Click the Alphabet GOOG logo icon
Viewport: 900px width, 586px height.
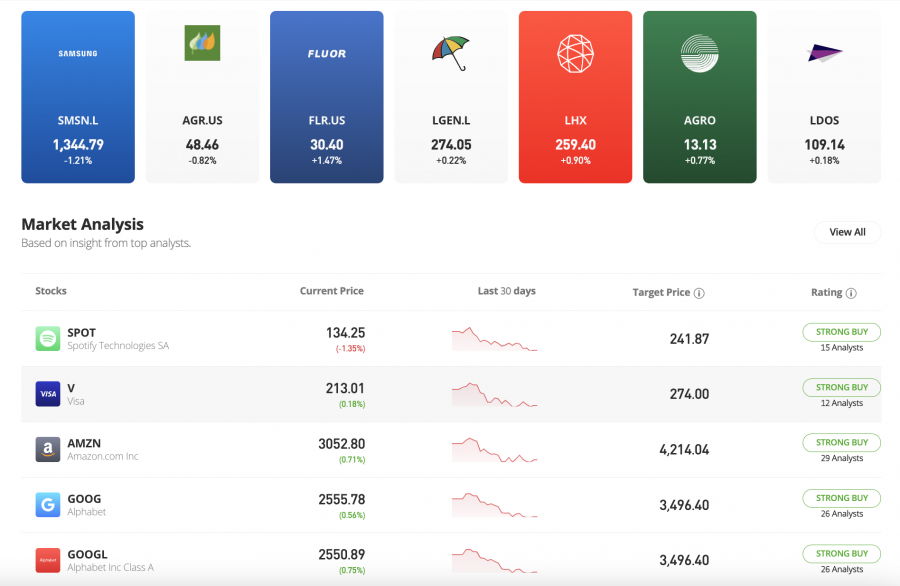click(48, 505)
